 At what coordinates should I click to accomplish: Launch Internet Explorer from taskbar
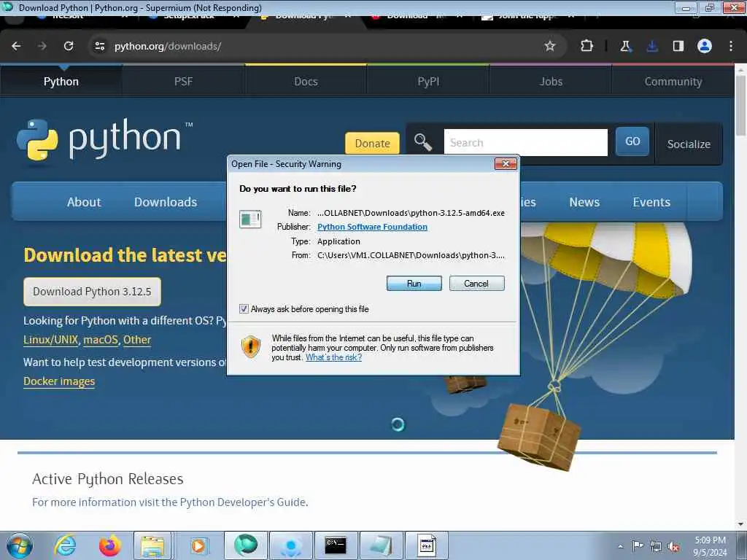coord(65,545)
